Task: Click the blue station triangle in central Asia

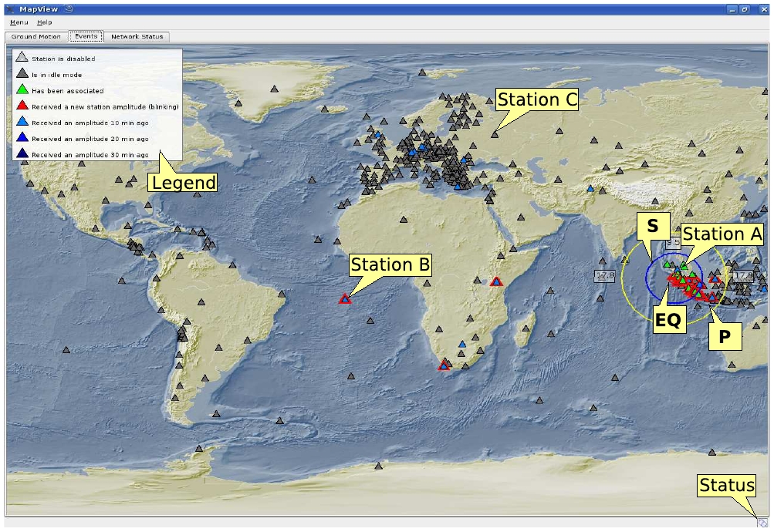Action: coord(590,189)
